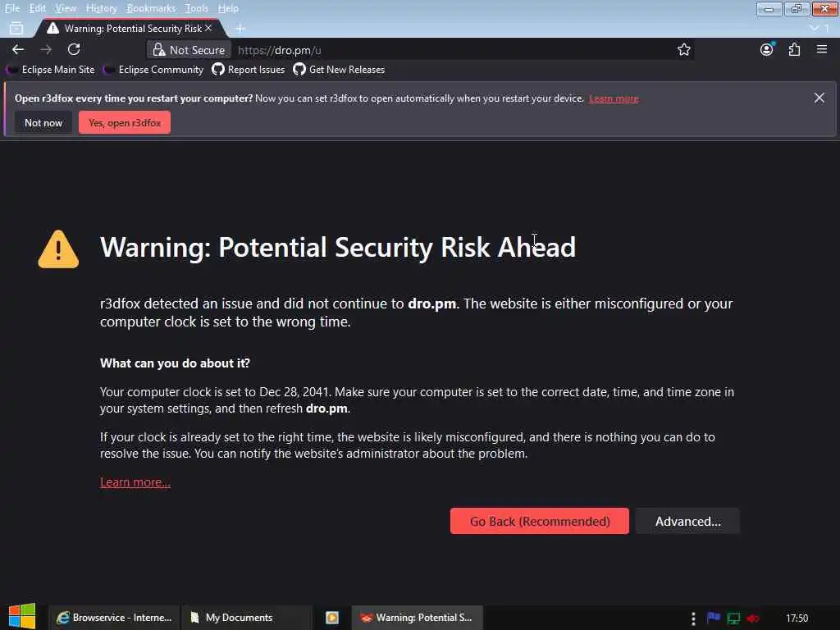Click Learn more… link below the warning text
This screenshot has height=630, width=840.
click(x=135, y=482)
